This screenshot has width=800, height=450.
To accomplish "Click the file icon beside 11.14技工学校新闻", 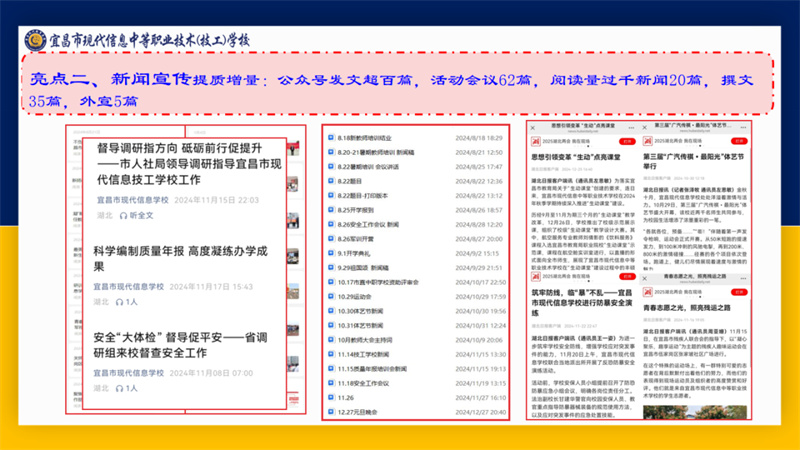I will pos(330,354).
